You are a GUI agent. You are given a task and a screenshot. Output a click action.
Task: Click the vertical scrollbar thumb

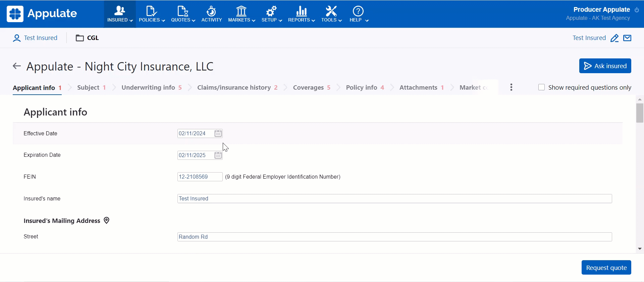pyautogui.click(x=640, y=113)
